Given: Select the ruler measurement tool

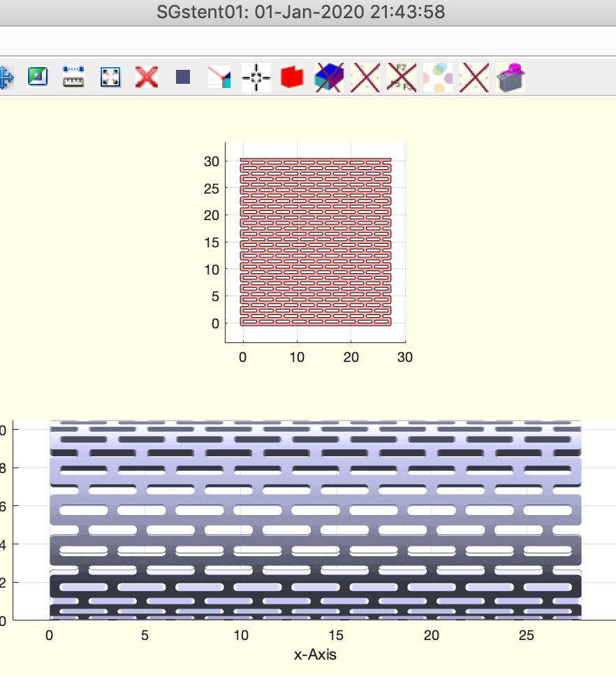Looking at the screenshot, I should pyautogui.click(x=73, y=77).
